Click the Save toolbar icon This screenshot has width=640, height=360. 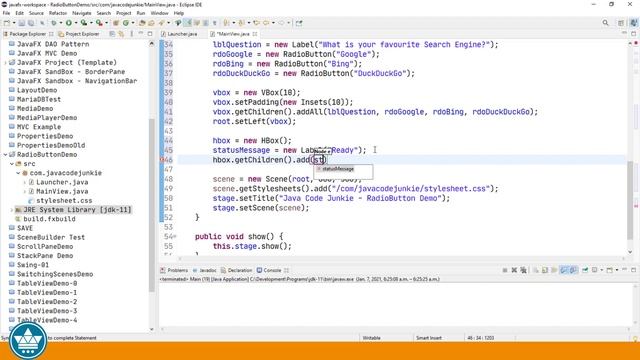point(22,23)
